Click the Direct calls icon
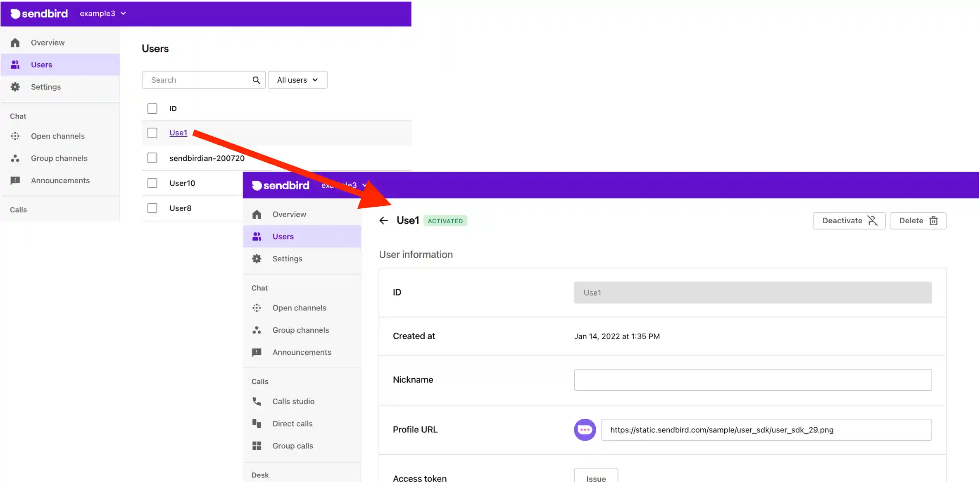The width and height of the screenshot is (980, 482). [x=257, y=424]
